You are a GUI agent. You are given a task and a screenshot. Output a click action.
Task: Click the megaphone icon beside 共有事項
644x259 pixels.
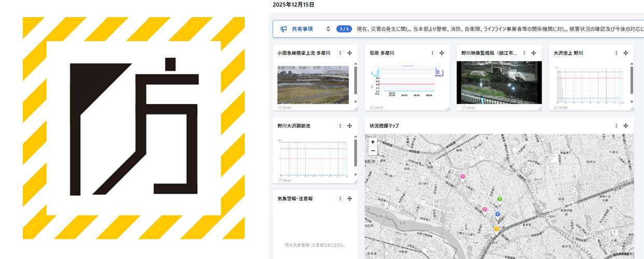click(284, 29)
